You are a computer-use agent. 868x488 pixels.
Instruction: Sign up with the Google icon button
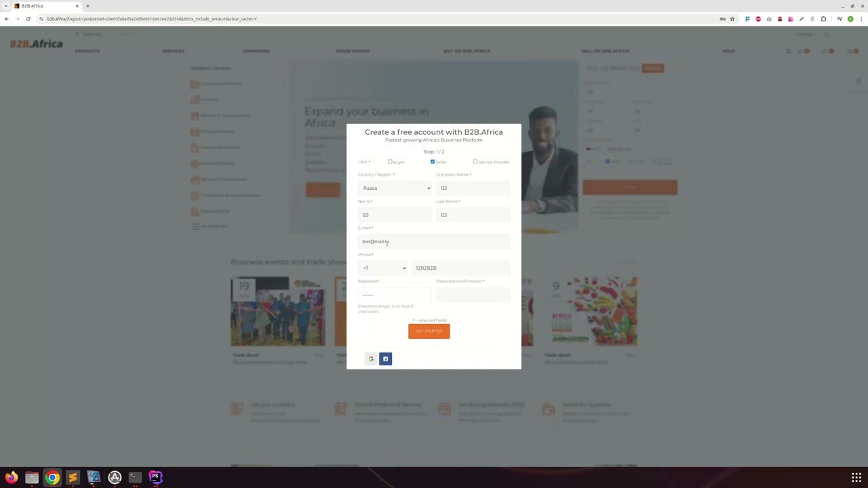[371, 359]
